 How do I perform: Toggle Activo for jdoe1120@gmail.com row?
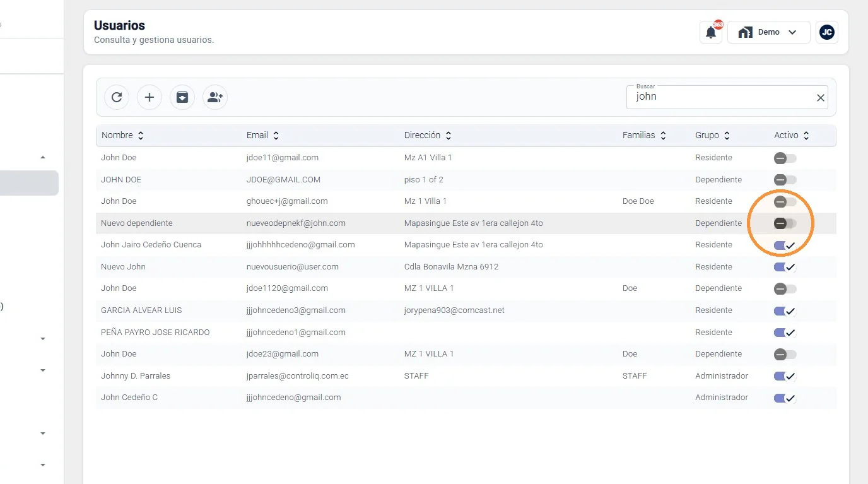pyautogui.click(x=785, y=289)
